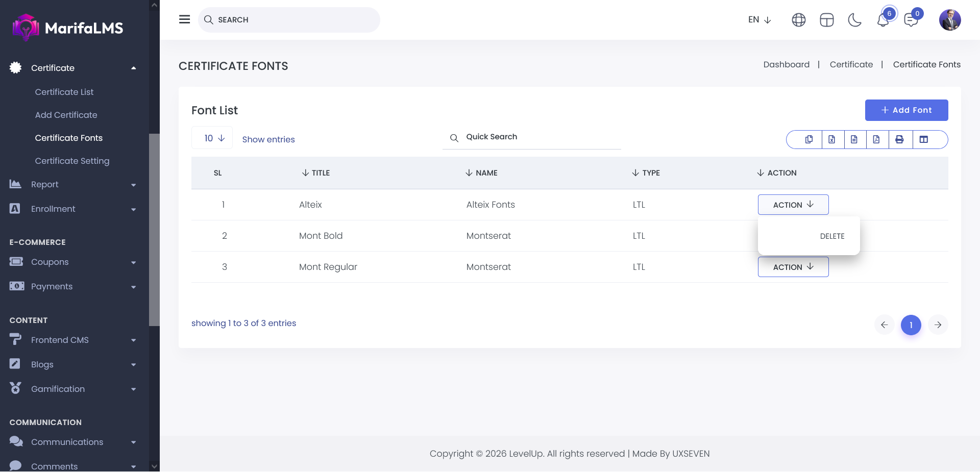Screen dimensions: 980x472
Task: Print the font list table
Action: tap(899, 139)
